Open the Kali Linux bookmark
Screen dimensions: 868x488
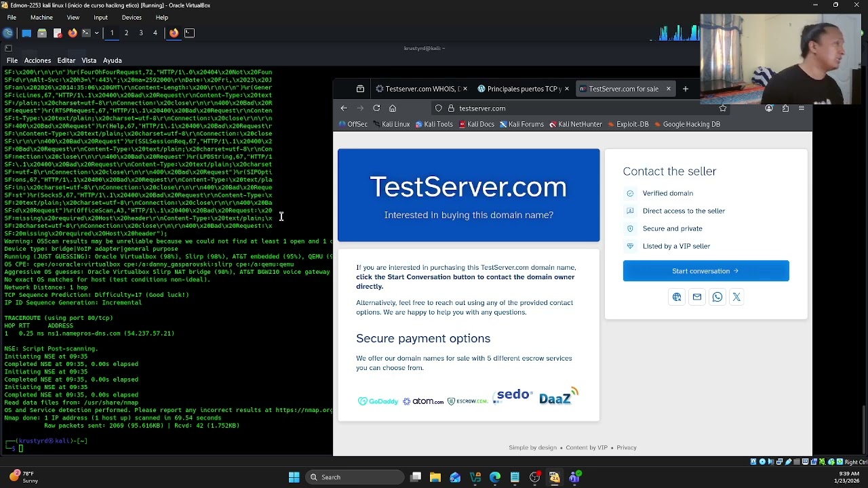point(391,124)
